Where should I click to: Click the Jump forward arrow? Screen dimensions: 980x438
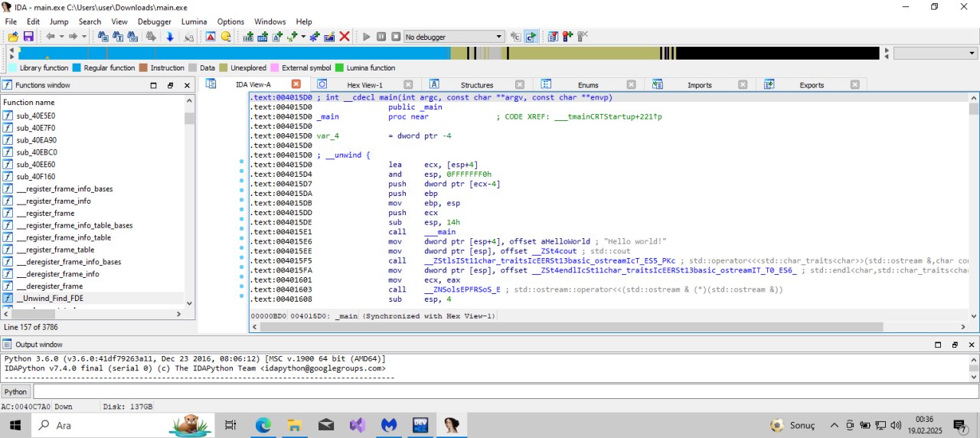click(73, 37)
